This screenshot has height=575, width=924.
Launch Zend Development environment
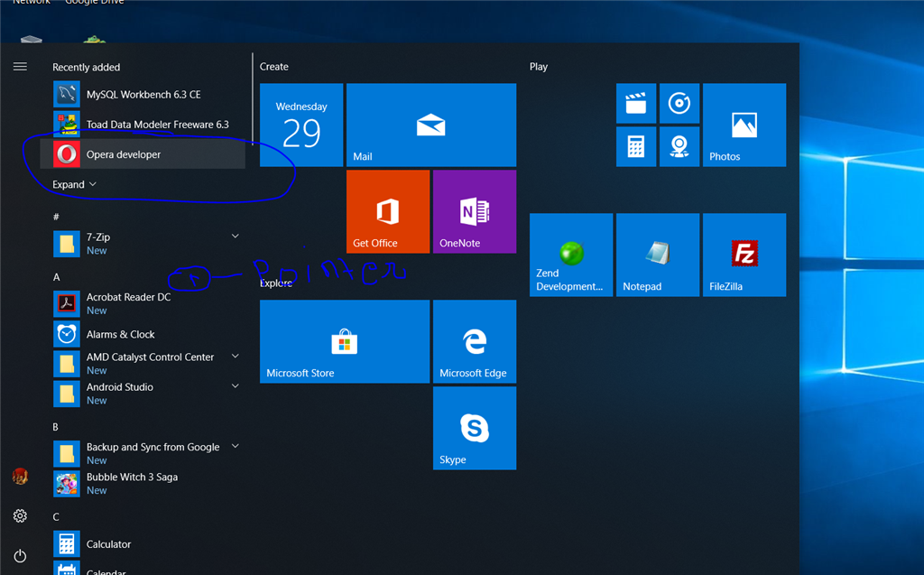570,254
